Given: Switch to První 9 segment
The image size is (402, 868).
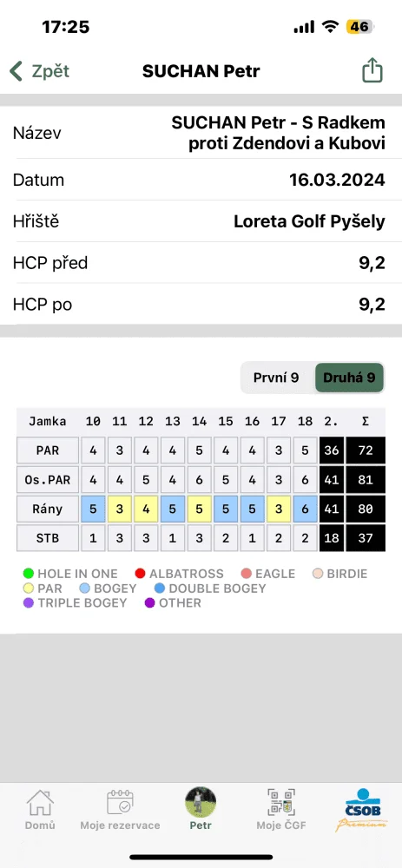Looking at the screenshot, I should pos(276,378).
